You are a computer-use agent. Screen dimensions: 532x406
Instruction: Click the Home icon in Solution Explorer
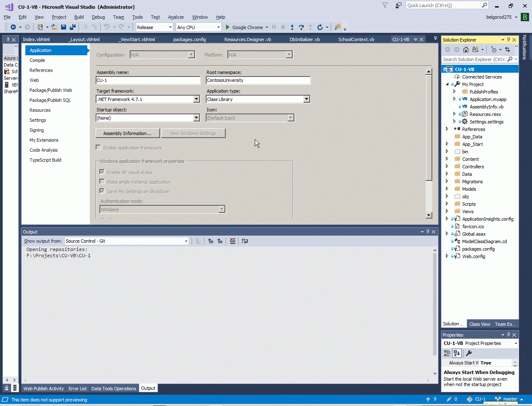[x=466, y=49]
